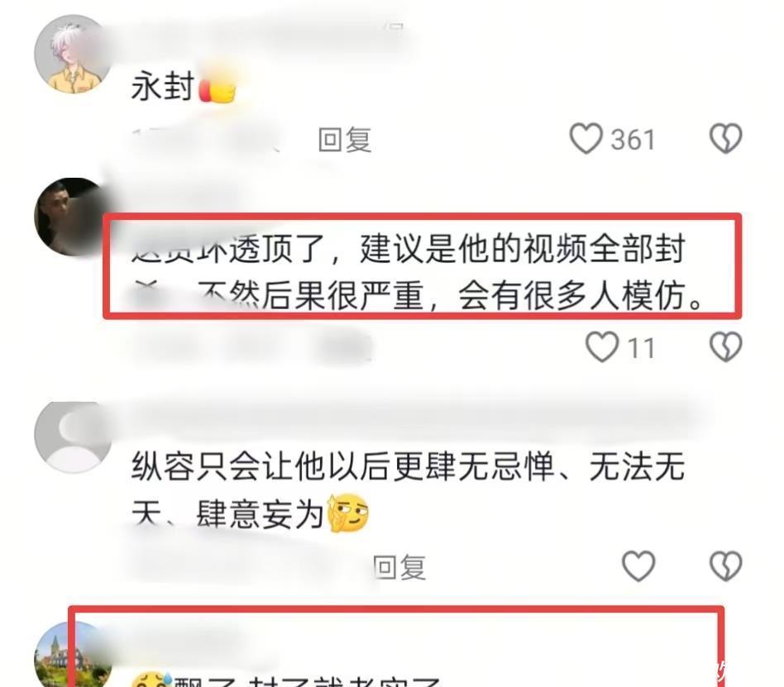Open the castle landscape avatar profile
Viewport: 784px width, 687px height.
coord(73,655)
